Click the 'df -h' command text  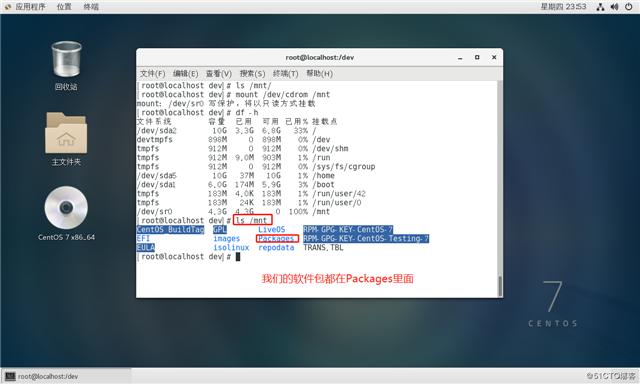pos(247,113)
